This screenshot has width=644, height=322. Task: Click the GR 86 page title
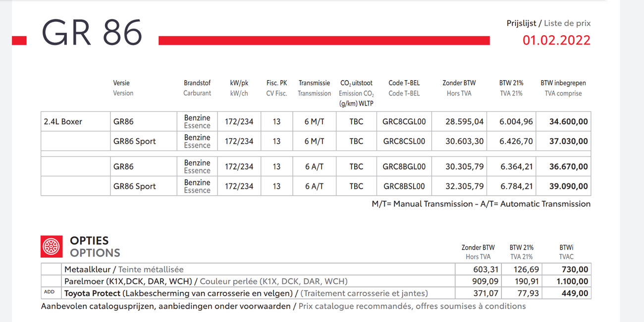click(x=92, y=33)
